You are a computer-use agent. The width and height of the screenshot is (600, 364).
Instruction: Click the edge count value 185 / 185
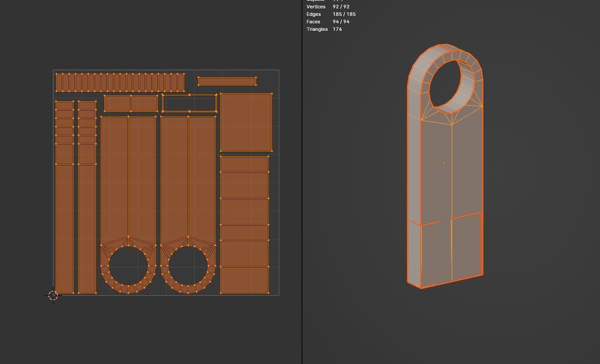tap(344, 14)
